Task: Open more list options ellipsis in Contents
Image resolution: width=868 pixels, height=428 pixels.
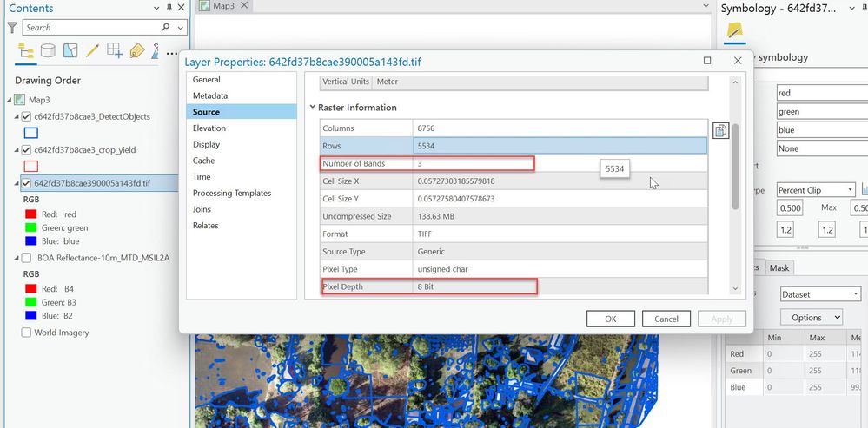Action: click(172, 53)
